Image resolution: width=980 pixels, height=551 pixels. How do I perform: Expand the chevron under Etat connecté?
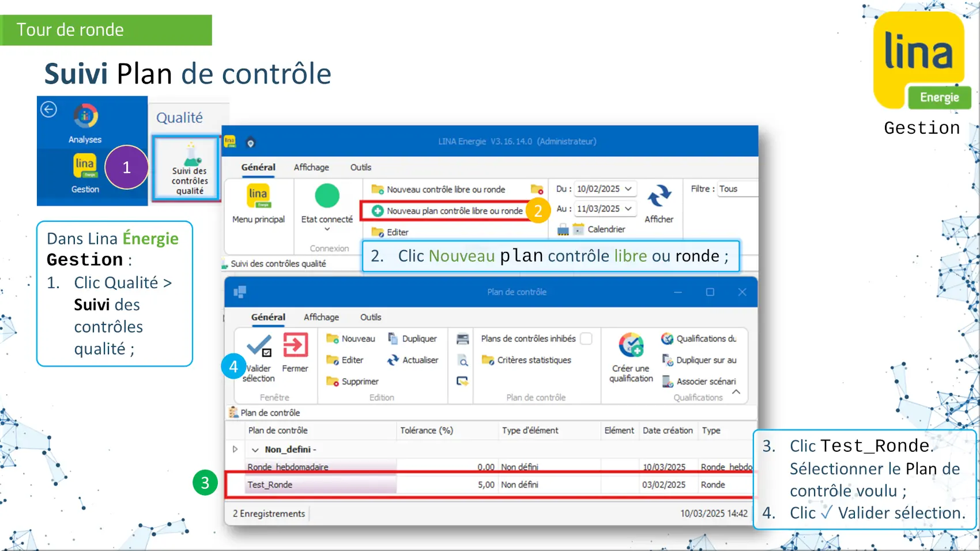tap(327, 229)
